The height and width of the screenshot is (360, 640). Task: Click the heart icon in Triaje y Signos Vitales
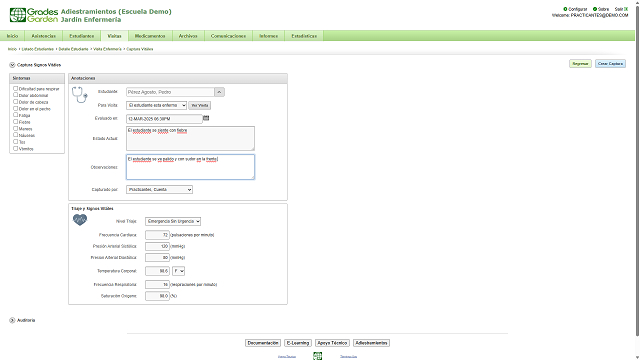coord(80,220)
